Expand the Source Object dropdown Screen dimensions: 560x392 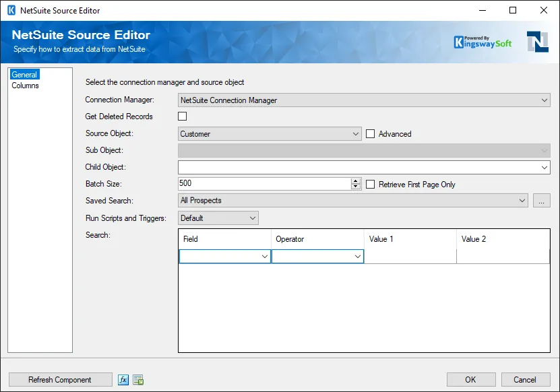point(356,134)
